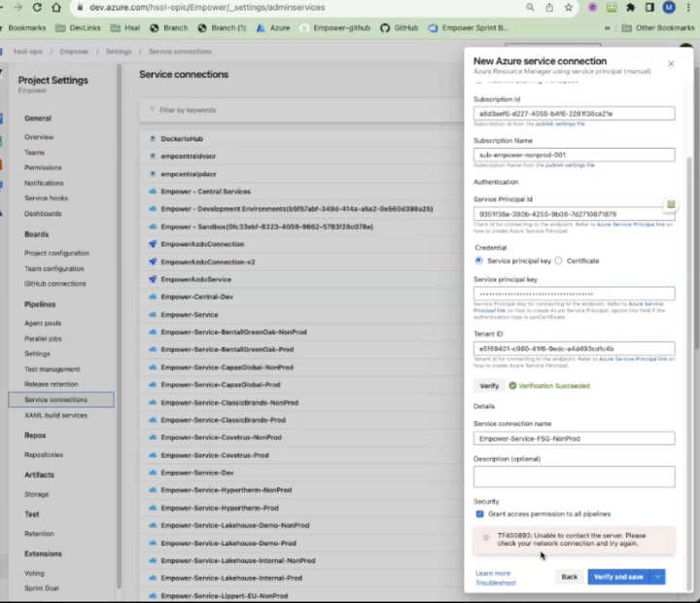700x603 pixels.
Task: Select Empower-Central-Dev connection row
Action: coord(301,297)
